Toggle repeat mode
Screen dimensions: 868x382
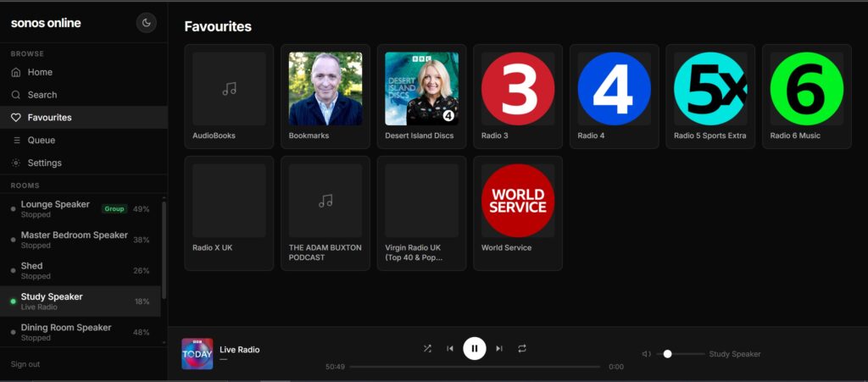click(x=522, y=348)
